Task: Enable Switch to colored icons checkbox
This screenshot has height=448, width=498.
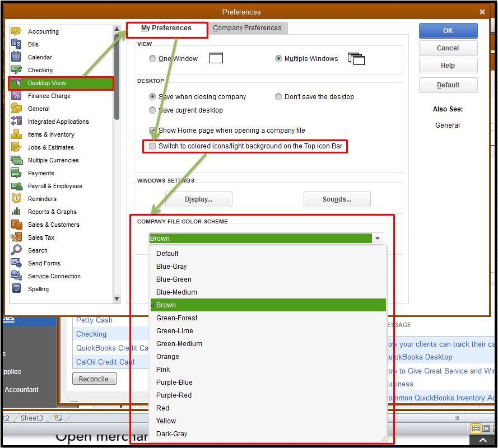Action: [152, 146]
